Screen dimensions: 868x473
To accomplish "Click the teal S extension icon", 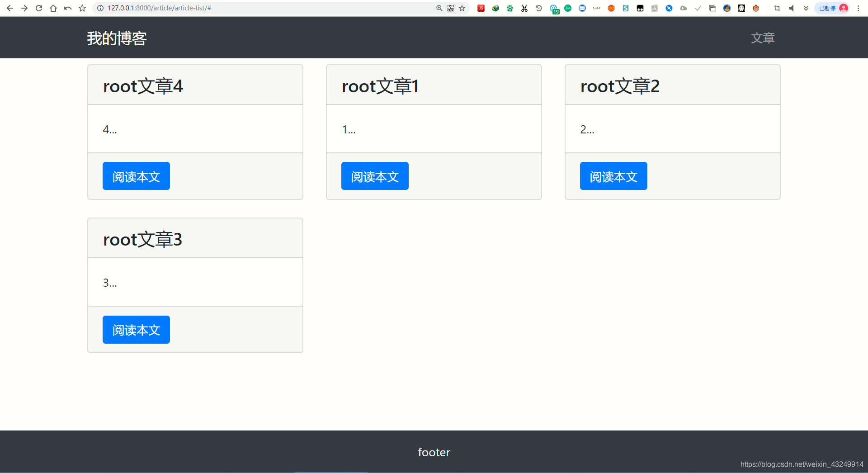I will pos(626,8).
